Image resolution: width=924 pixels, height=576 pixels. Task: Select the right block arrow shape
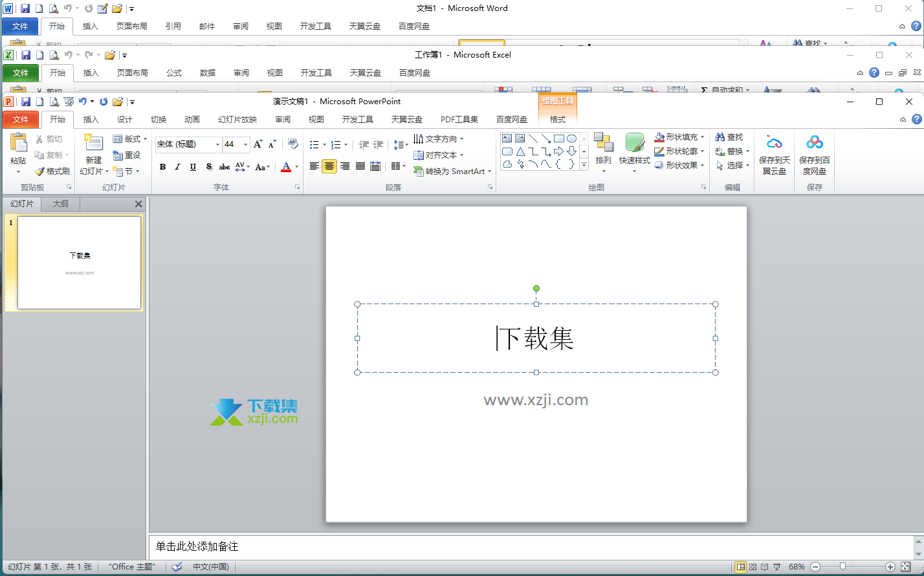pyautogui.click(x=559, y=151)
